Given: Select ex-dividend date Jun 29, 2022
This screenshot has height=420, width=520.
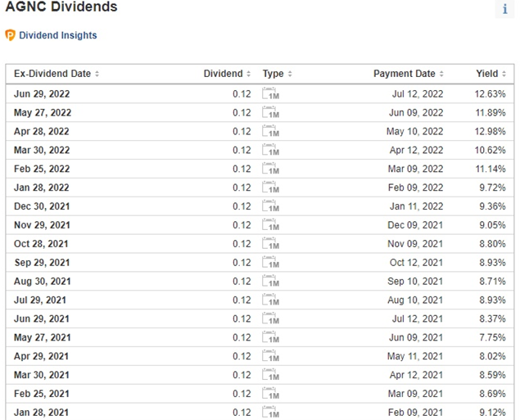Looking at the screenshot, I should click(x=42, y=94).
